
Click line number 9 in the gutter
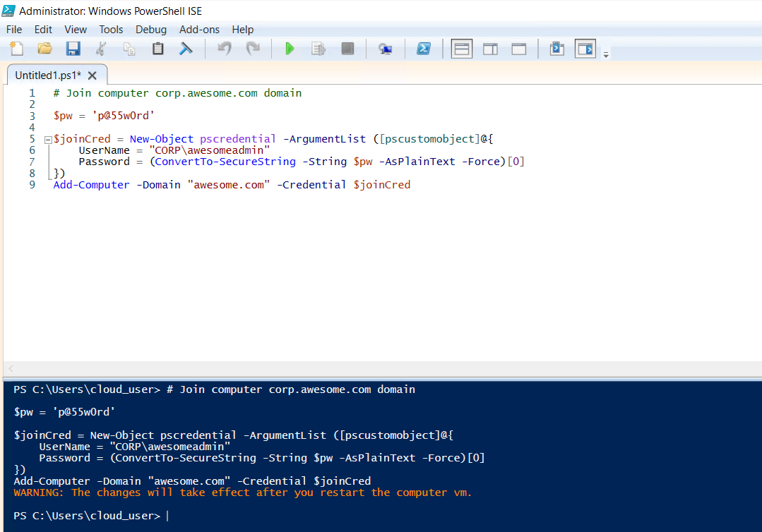[32, 185]
